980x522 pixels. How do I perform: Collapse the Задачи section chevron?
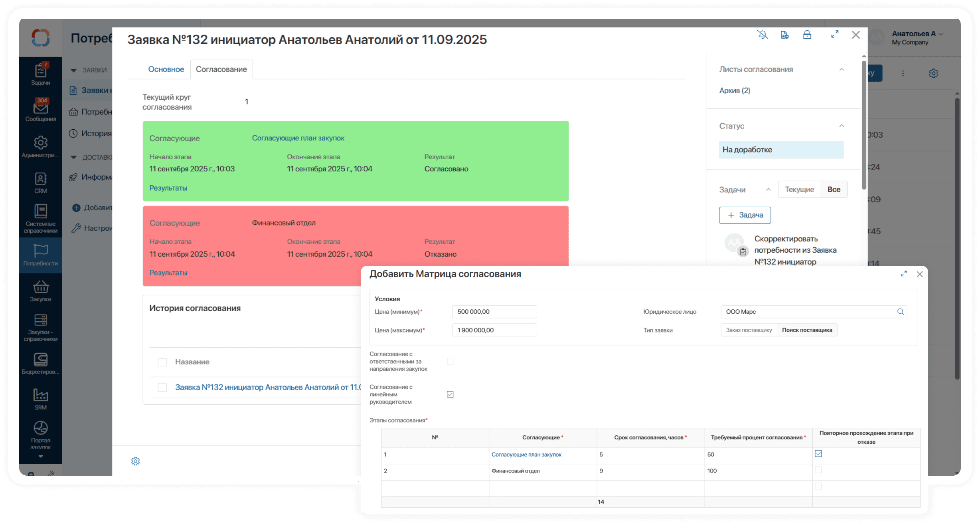click(x=768, y=190)
